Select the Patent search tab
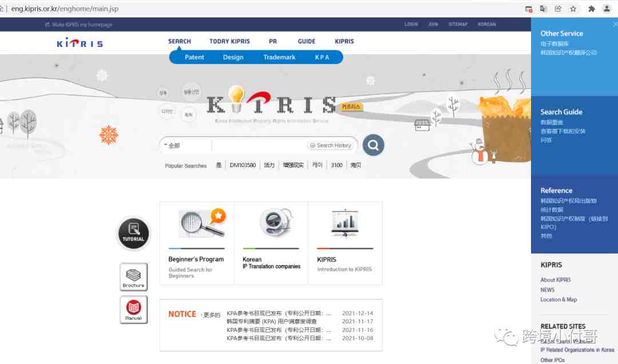 pyautogui.click(x=195, y=57)
